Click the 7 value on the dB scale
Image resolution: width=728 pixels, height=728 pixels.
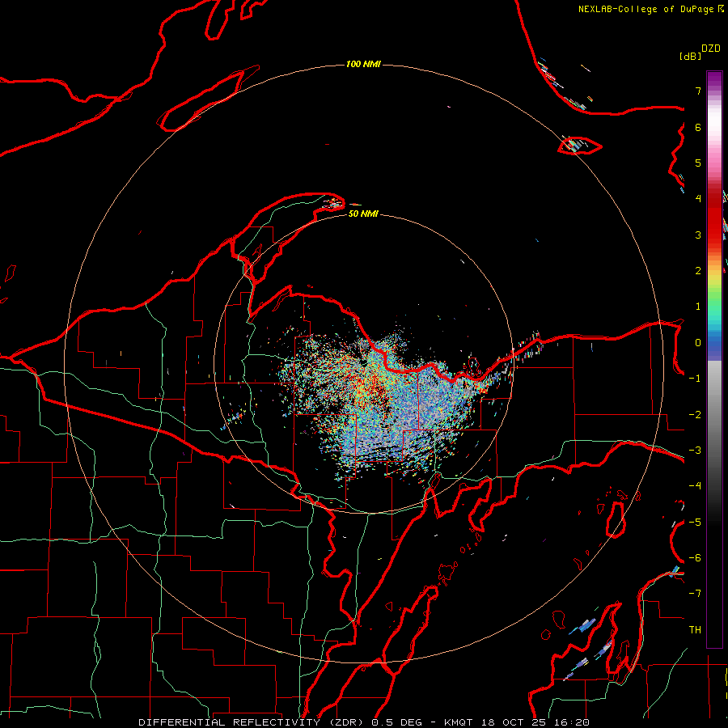(x=698, y=91)
